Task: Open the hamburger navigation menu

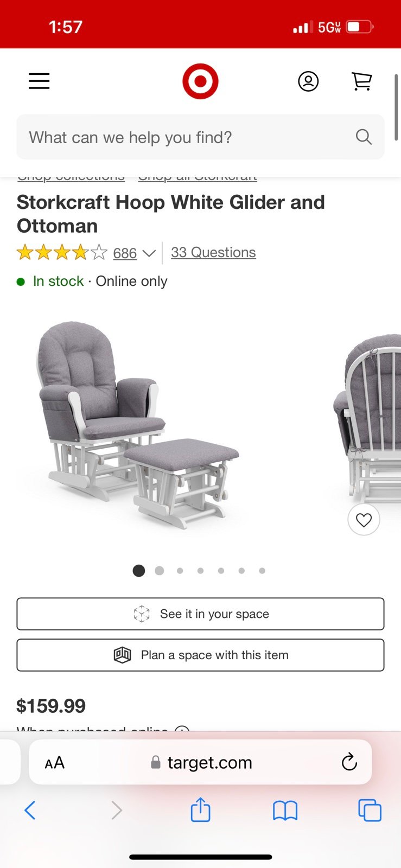Action: click(x=39, y=81)
